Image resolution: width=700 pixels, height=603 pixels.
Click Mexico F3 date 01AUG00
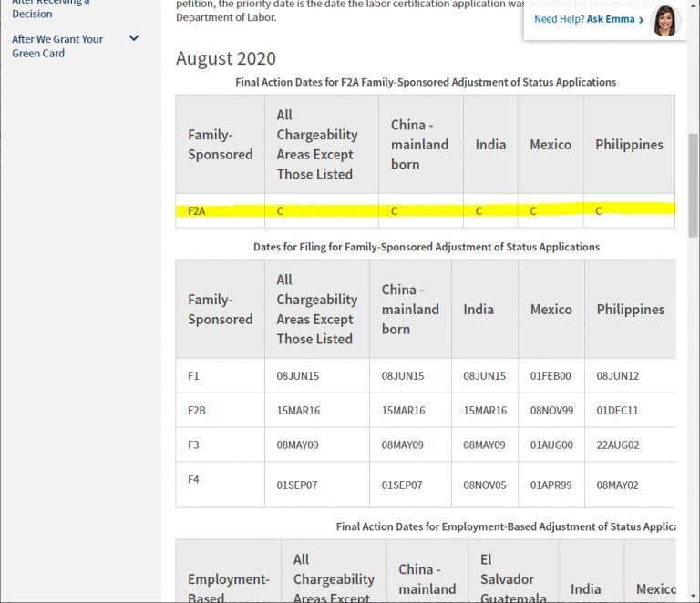[551, 445]
